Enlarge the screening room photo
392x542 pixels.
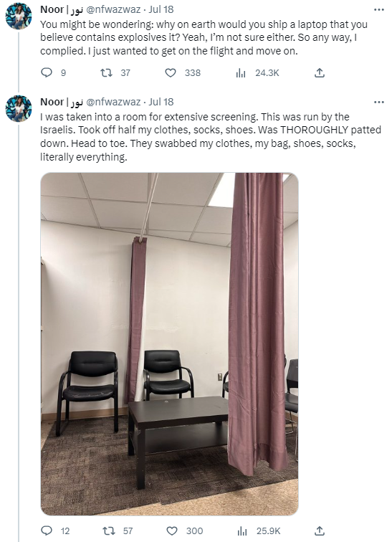pos(169,344)
